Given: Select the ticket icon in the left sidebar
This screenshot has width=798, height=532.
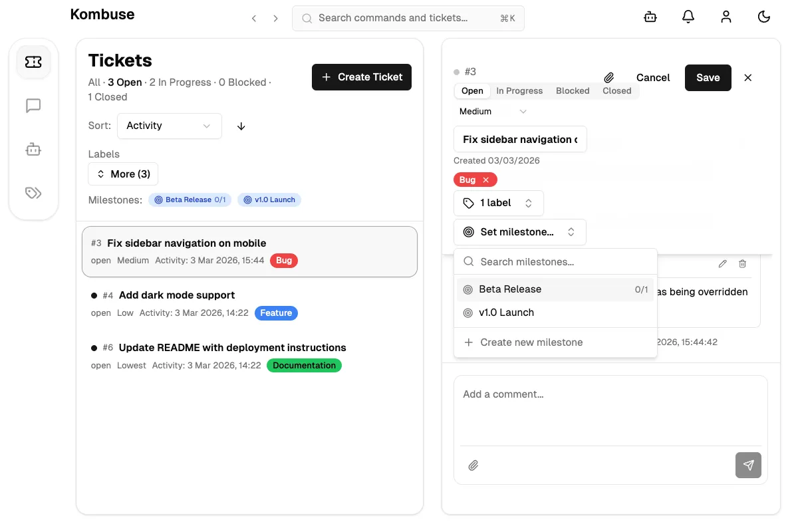Looking at the screenshot, I should click(x=33, y=61).
